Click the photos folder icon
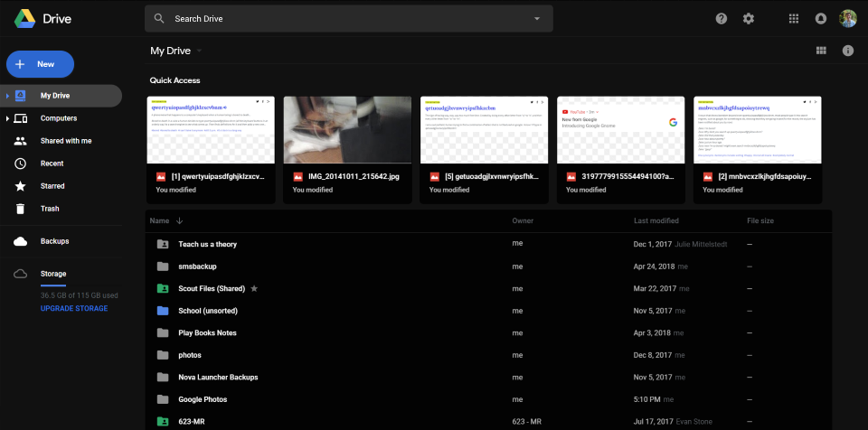Viewport: 868px width, 430px height. 163,355
